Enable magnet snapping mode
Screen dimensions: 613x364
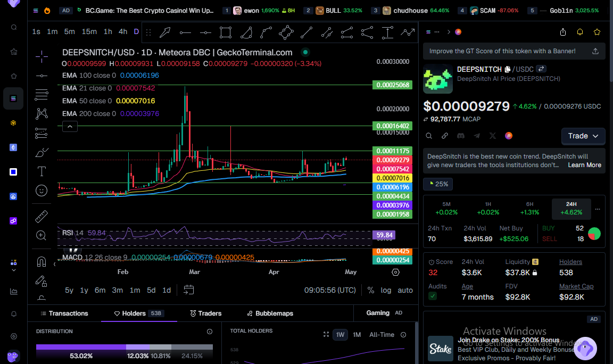coord(41,261)
